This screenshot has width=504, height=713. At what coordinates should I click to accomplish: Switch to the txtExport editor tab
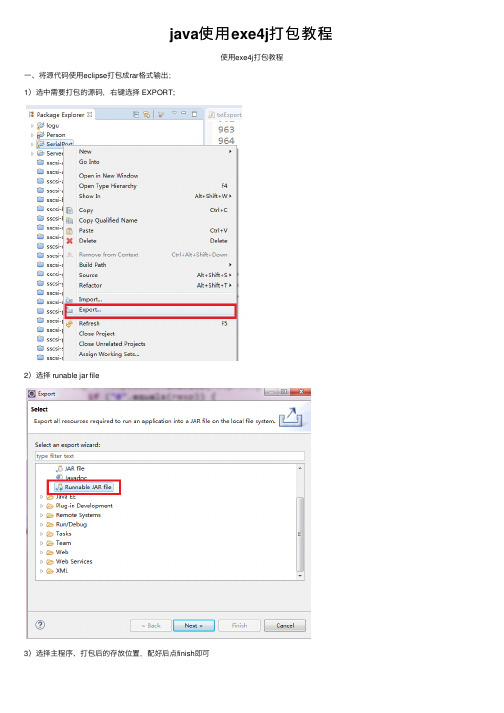click(225, 115)
